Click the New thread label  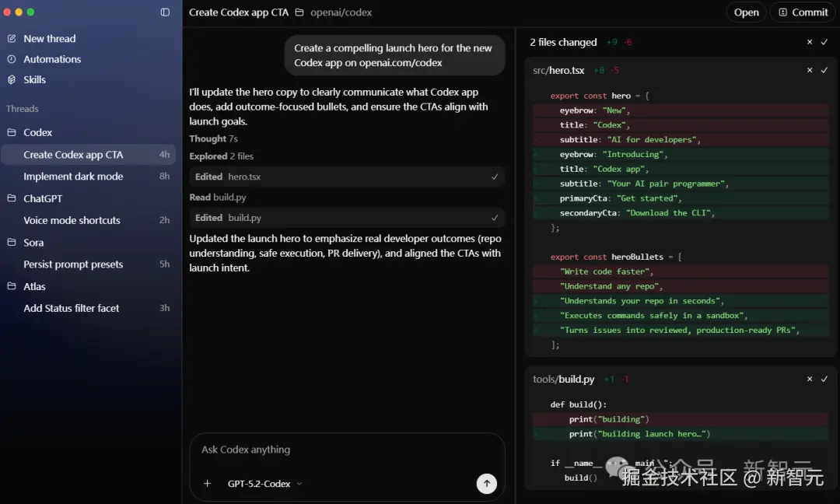49,39
